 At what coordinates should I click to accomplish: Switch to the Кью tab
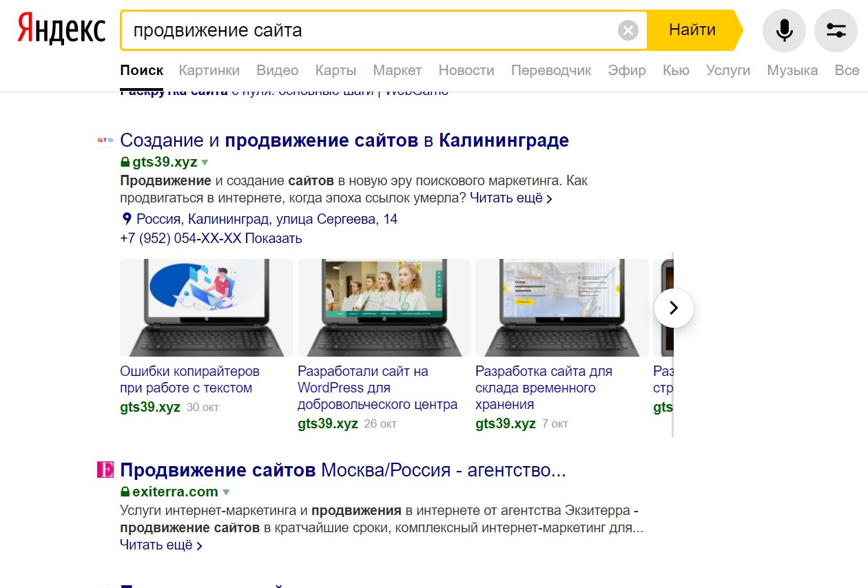click(x=676, y=70)
